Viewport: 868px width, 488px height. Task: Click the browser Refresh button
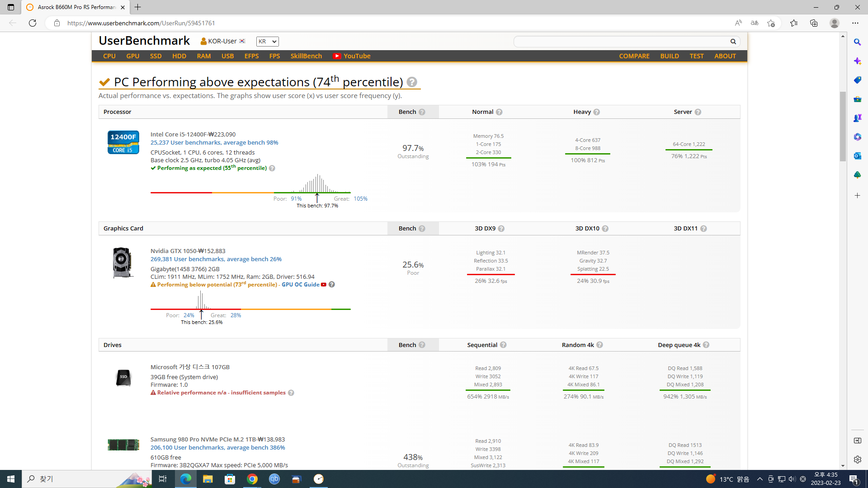(x=33, y=23)
